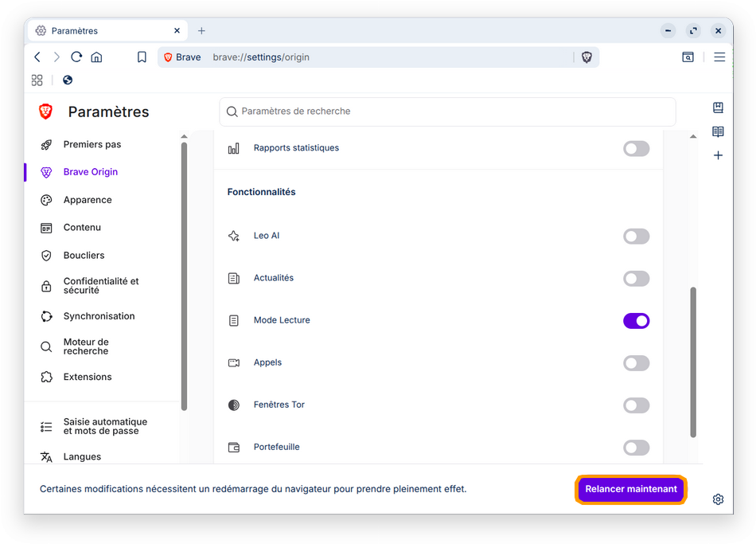Click the content scrollbar up arrow
756x544 pixels.
coord(693,137)
